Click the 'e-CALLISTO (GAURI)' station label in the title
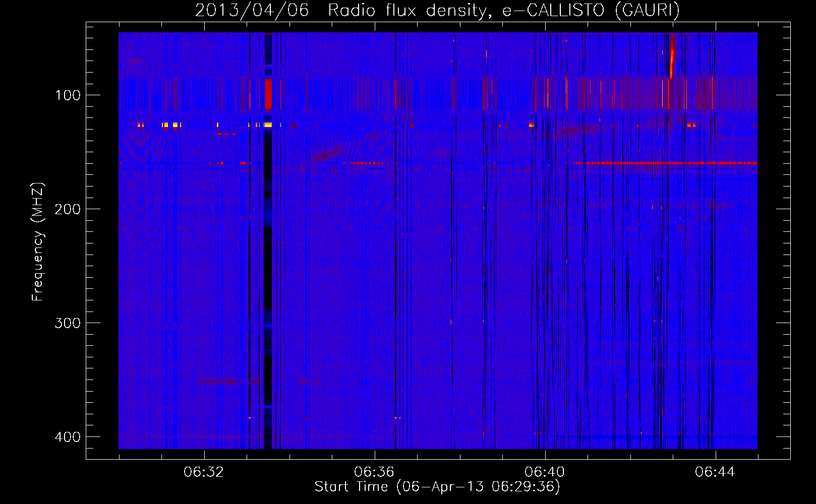Screen dimensions: 816x504 [591, 10]
